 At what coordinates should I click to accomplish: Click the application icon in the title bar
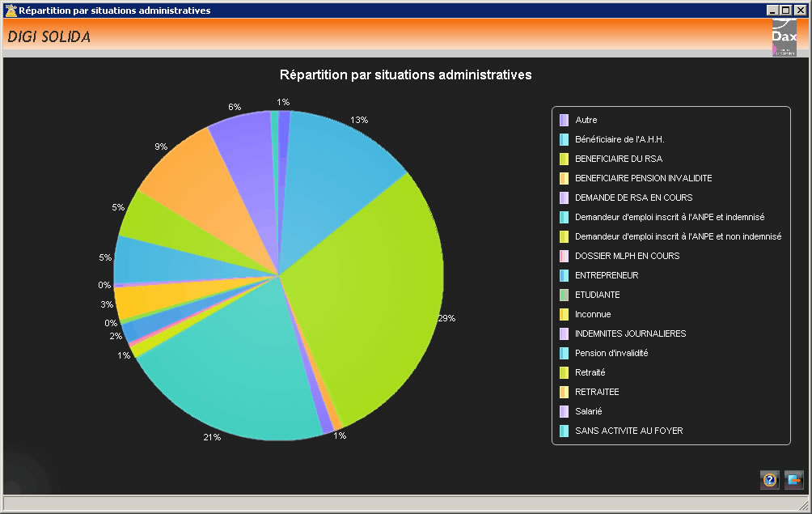pyautogui.click(x=11, y=11)
